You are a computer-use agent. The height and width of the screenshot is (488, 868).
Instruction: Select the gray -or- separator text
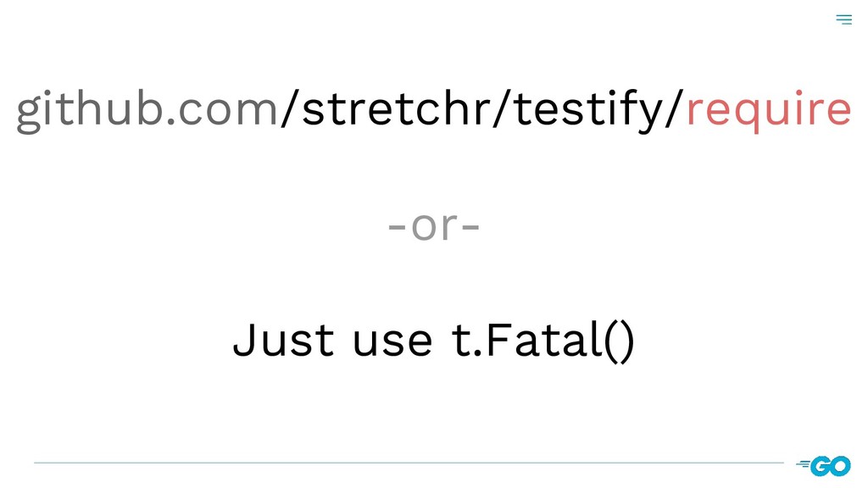pyautogui.click(x=433, y=226)
